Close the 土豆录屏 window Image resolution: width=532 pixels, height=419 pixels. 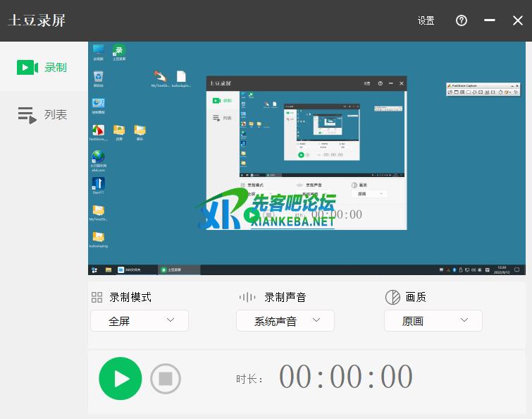click(518, 20)
